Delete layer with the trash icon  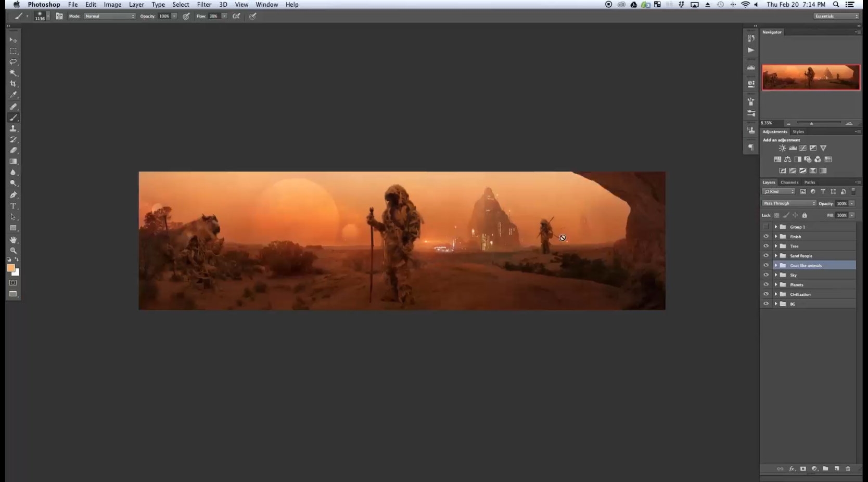point(848,468)
